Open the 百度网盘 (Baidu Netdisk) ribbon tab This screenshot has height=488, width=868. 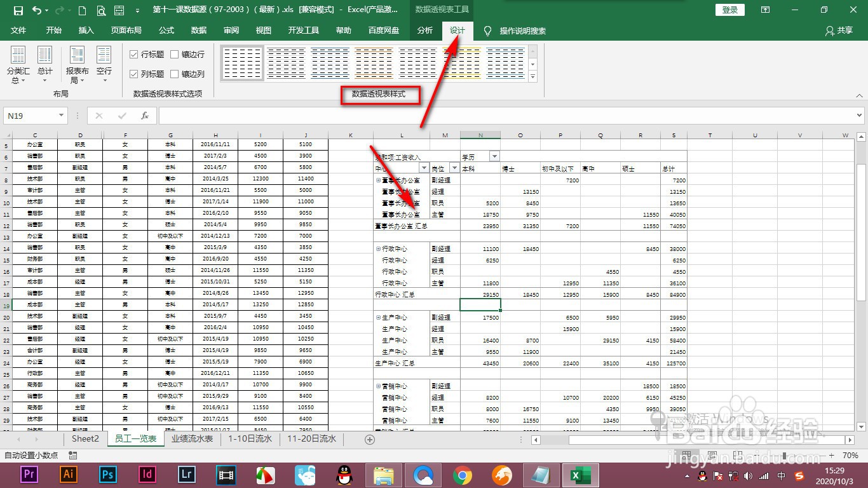click(384, 30)
